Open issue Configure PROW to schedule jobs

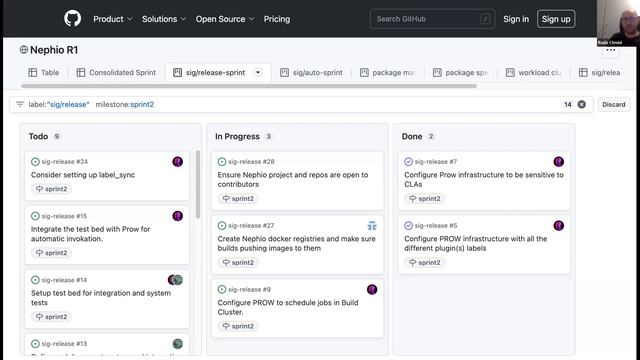288,307
